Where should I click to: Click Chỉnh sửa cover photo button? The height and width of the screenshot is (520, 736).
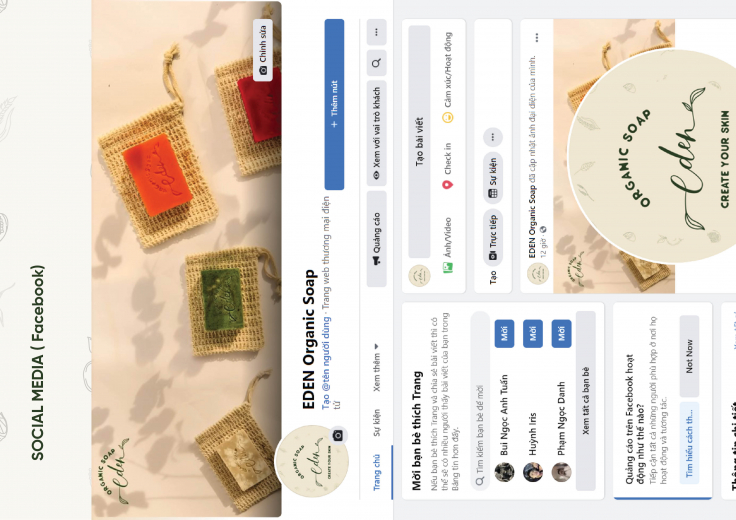point(263,50)
